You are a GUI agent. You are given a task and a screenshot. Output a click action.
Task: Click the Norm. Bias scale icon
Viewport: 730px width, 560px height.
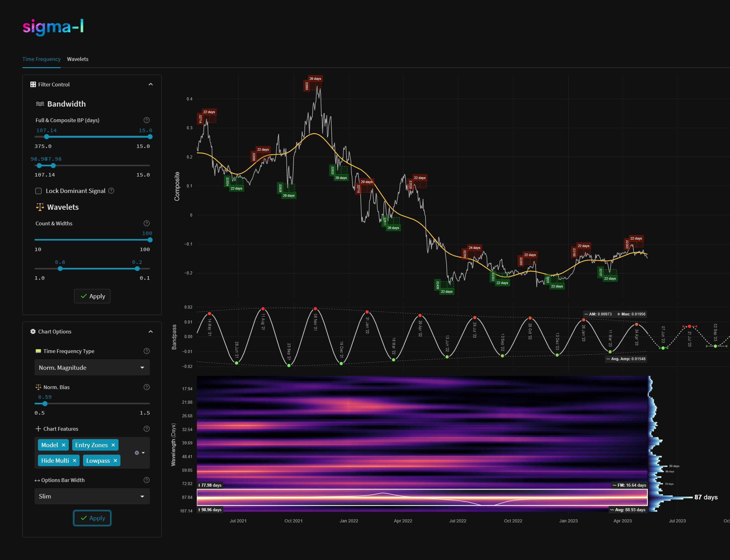point(38,387)
